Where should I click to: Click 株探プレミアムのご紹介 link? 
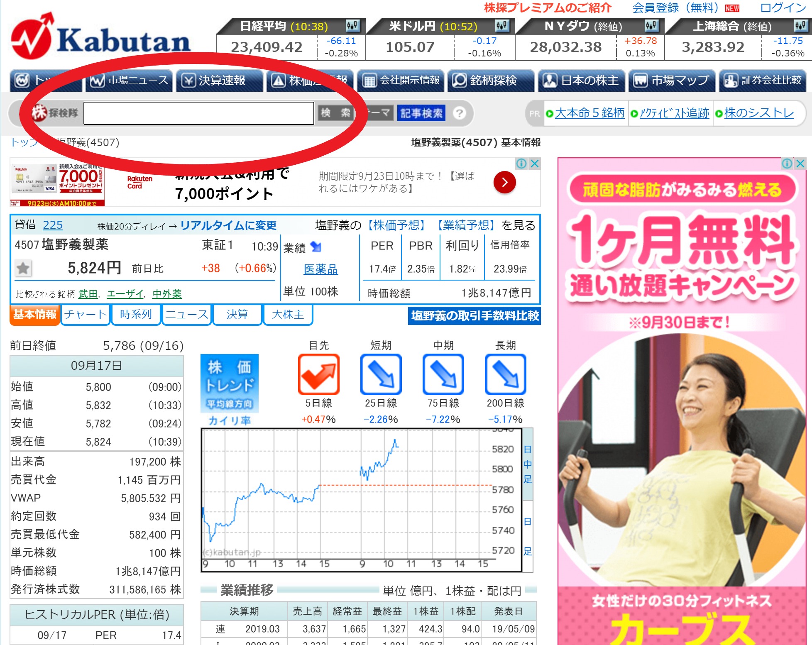click(548, 8)
